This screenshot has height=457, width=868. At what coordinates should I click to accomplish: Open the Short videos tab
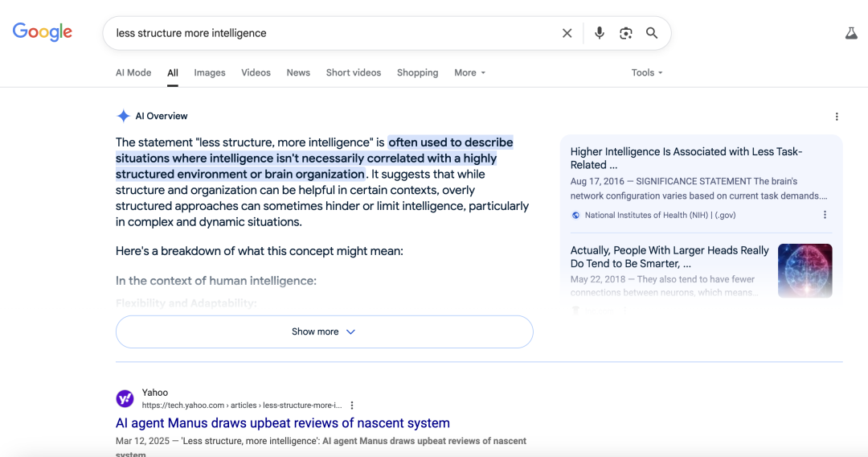click(x=353, y=72)
